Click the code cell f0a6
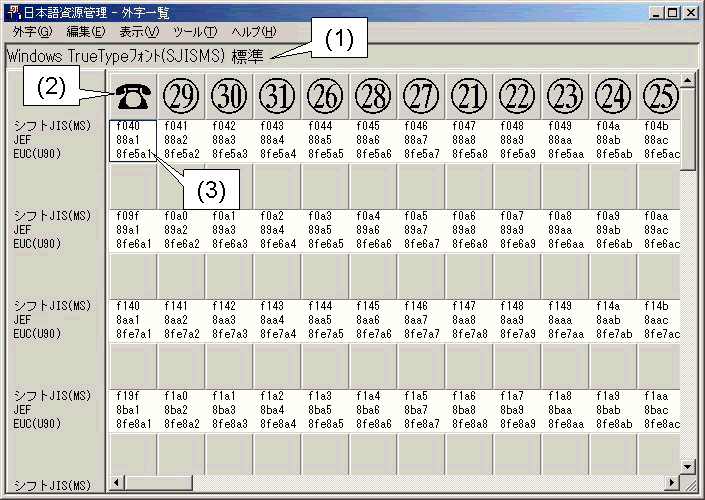705x500 pixels. point(465,216)
